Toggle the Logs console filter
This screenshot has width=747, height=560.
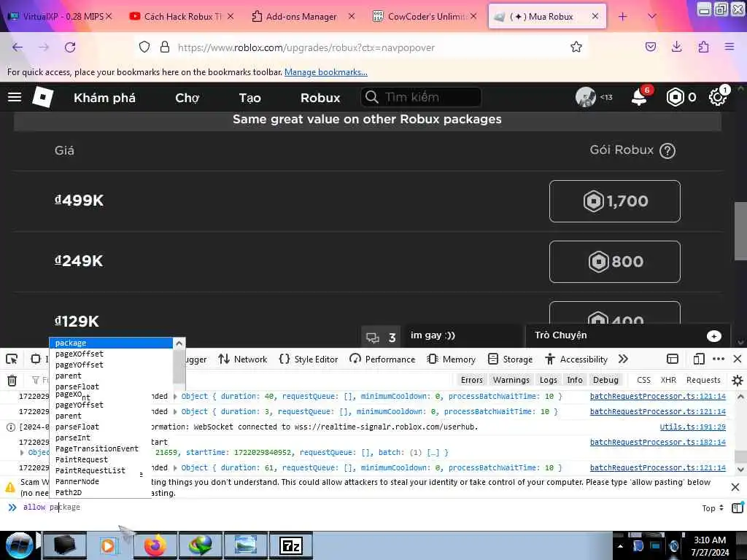coord(549,380)
